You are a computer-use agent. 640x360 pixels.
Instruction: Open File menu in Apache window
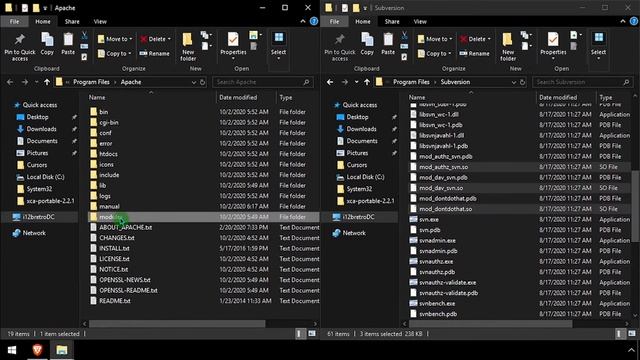[x=14, y=22]
